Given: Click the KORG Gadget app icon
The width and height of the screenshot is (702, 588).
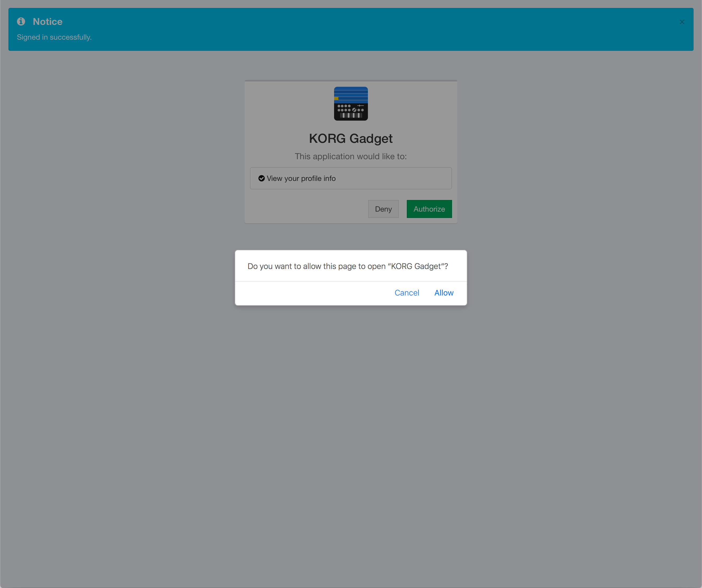Looking at the screenshot, I should tap(351, 104).
